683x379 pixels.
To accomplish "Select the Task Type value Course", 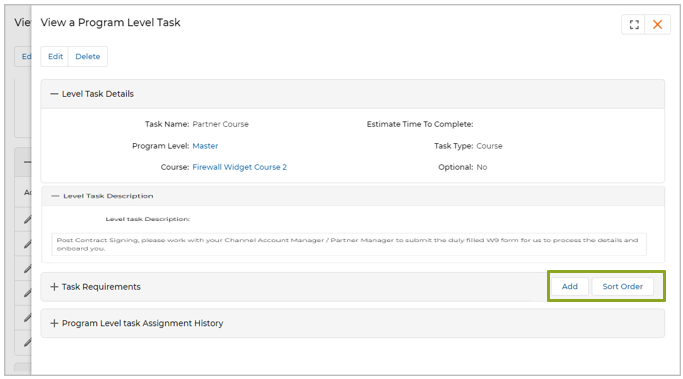I will tap(489, 146).
